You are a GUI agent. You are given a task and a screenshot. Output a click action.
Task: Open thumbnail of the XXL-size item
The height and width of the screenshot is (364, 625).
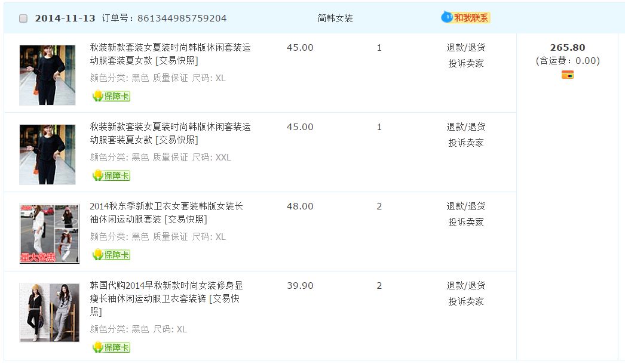[x=47, y=155]
